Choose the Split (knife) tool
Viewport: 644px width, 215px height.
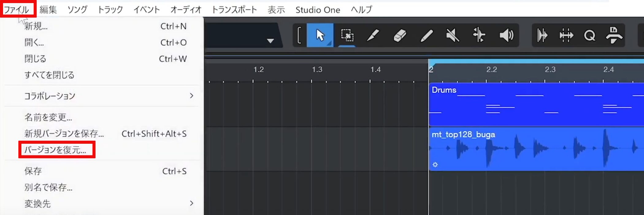pyautogui.click(x=373, y=35)
